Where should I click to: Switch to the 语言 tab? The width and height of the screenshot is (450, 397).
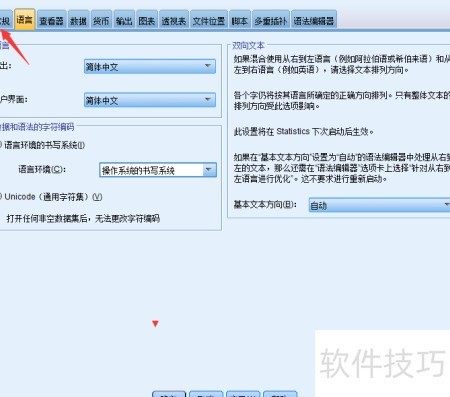pos(25,20)
